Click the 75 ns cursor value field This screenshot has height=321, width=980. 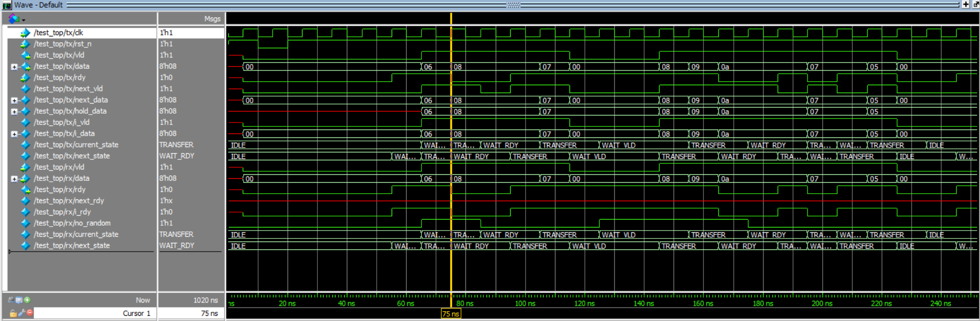click(191, 313)
